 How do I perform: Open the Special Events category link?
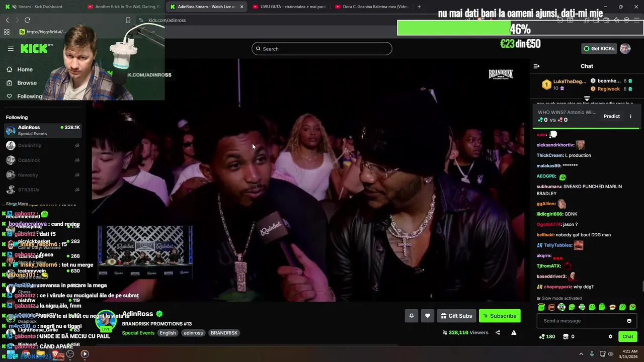coord(138,333)
